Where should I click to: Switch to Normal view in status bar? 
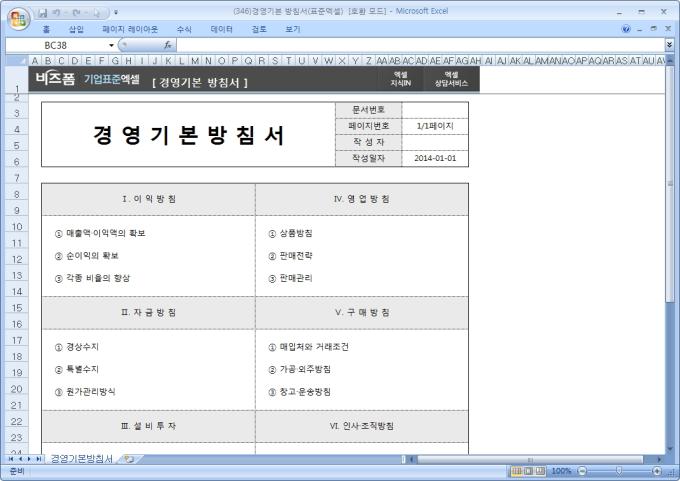tap(517, 470)
